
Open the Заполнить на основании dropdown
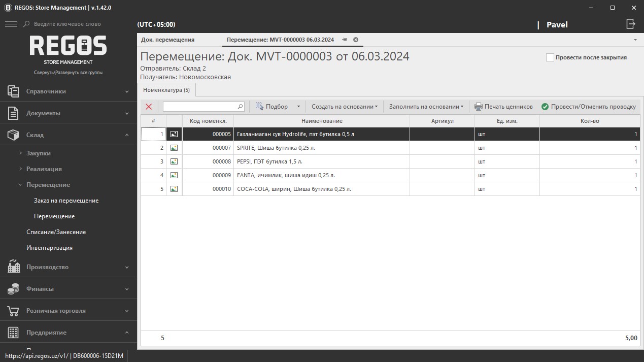pos(426,107)
